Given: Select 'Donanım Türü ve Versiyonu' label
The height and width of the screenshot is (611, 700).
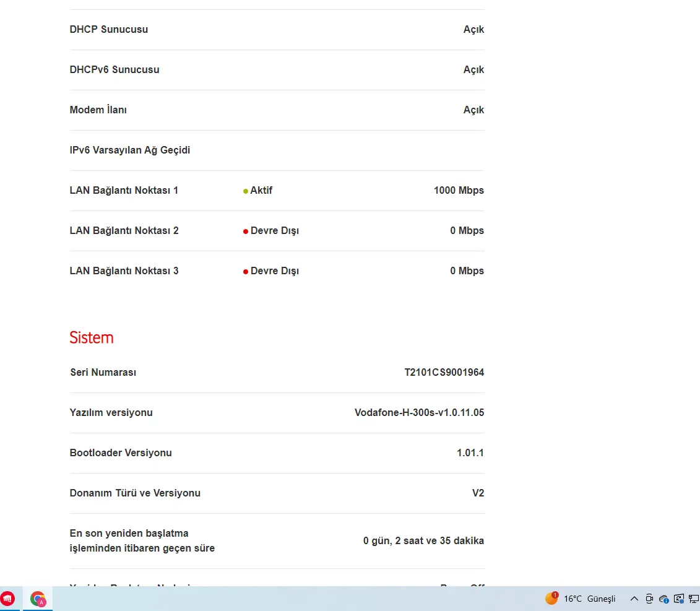Looking at the screenshot, I should pyautogui.click(x=135, y=493).
